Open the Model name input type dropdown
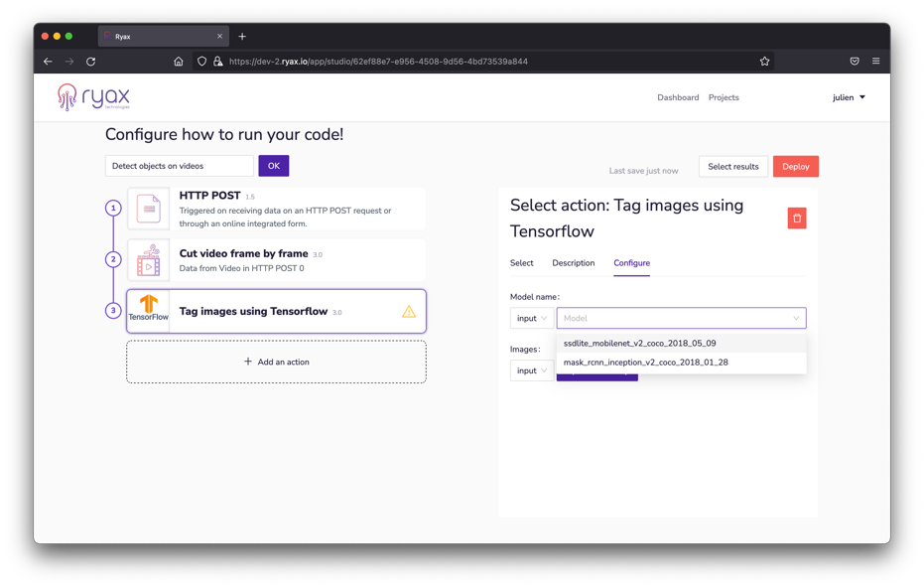 coord(531,319)
